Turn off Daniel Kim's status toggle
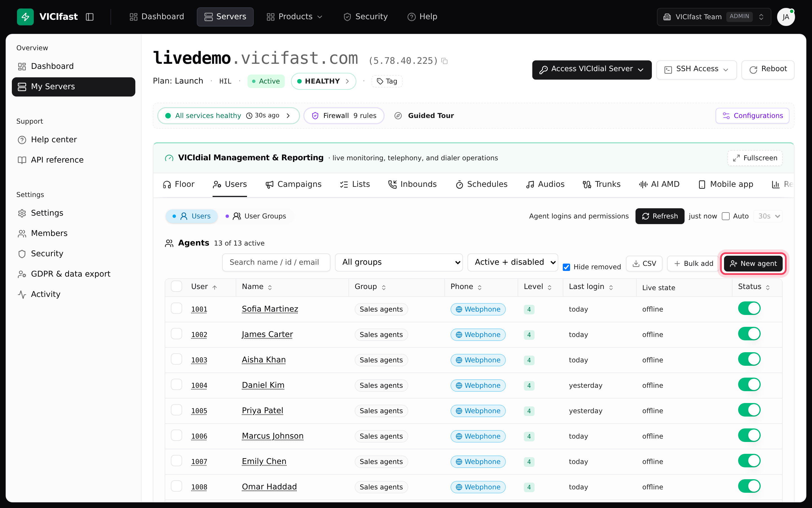The height and width of the screenshot is (508, 812). pyautogui.click(x=749, y=385)
